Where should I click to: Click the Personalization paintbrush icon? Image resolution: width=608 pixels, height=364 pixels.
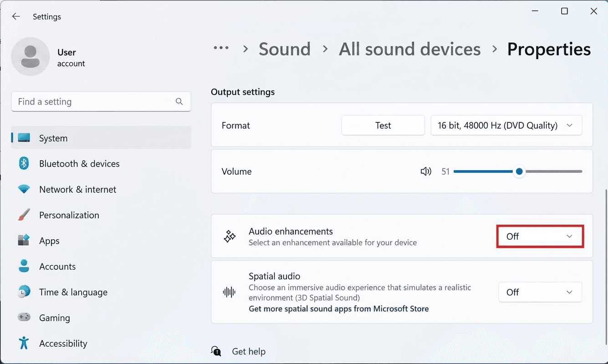(x=24, y=215)
